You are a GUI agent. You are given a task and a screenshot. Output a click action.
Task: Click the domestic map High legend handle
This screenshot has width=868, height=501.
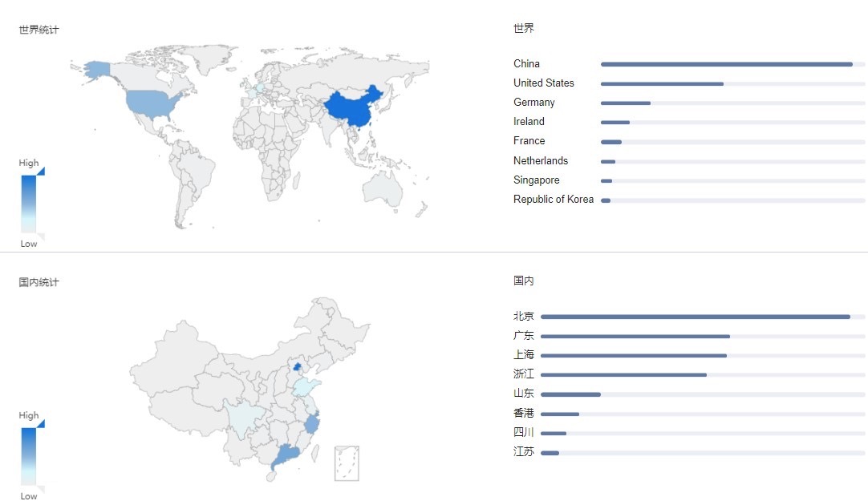tap(40, 423)
